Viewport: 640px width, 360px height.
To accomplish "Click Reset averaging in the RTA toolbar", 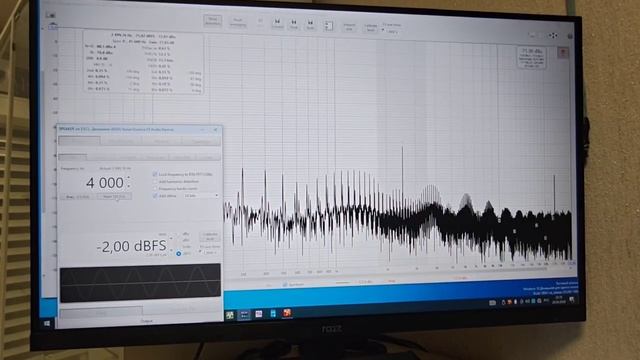I will click(x=238, y=22).
